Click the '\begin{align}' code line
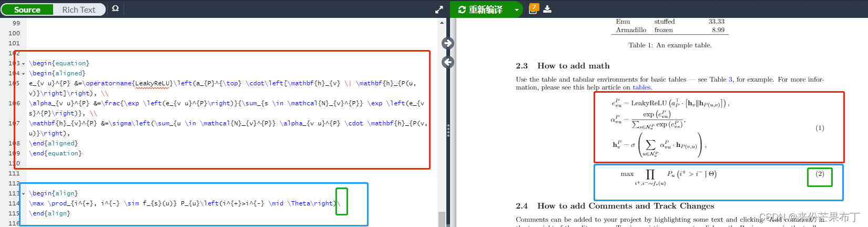The image size is (868, 227). click(x=53, y=193)
